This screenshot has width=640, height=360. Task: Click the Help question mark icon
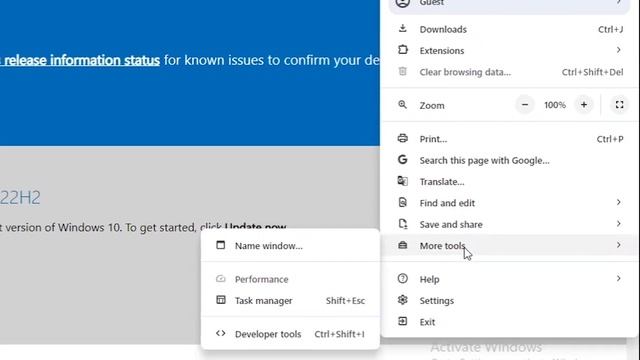[402, 278]
